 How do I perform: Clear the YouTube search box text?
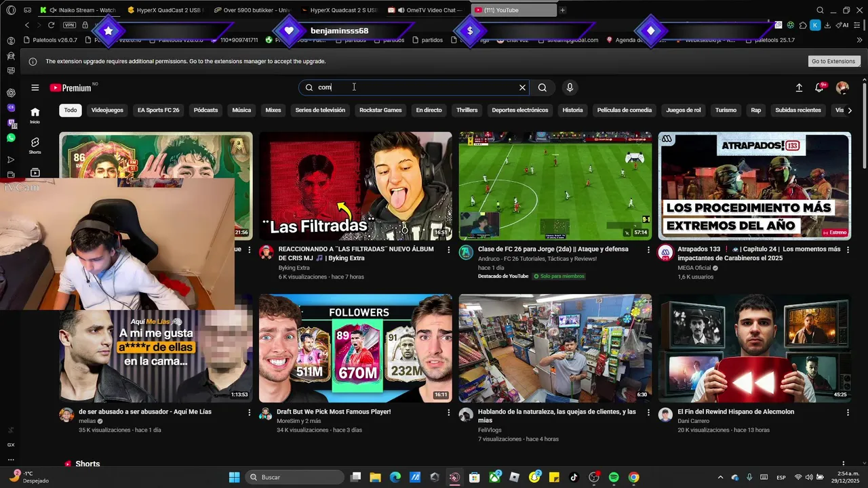coord(522,87)
